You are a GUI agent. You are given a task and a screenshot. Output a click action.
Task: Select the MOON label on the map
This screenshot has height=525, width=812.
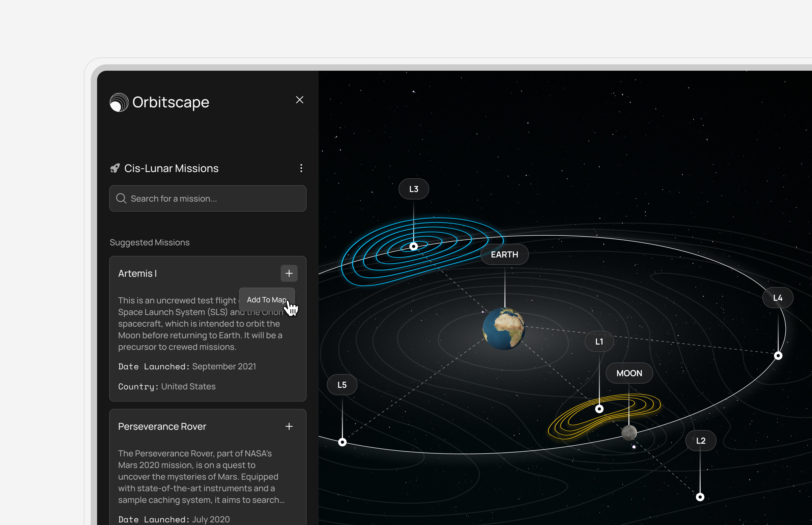[x=629, y=373]
